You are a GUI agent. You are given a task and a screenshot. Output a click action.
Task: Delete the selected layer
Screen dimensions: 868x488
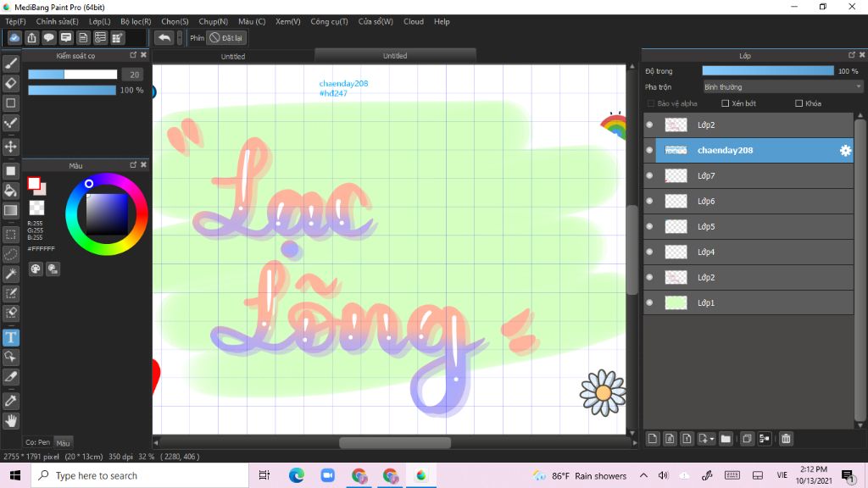point(786,439)
